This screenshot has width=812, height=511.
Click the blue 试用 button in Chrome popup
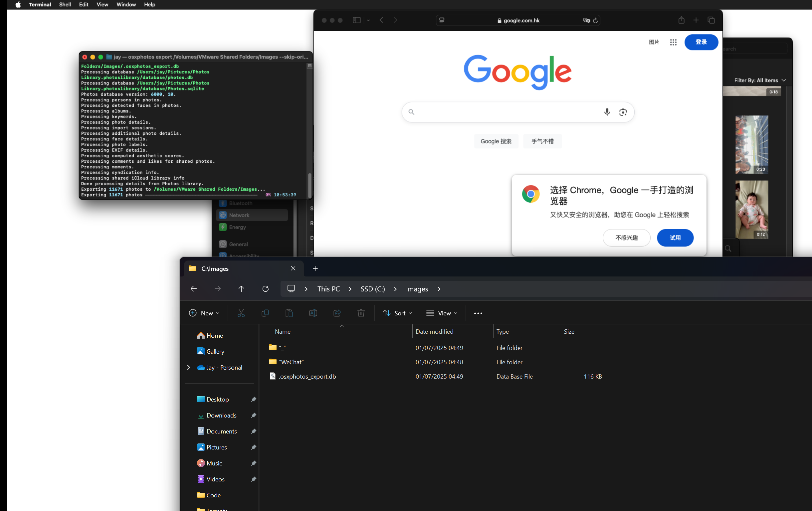coord(675,238)
